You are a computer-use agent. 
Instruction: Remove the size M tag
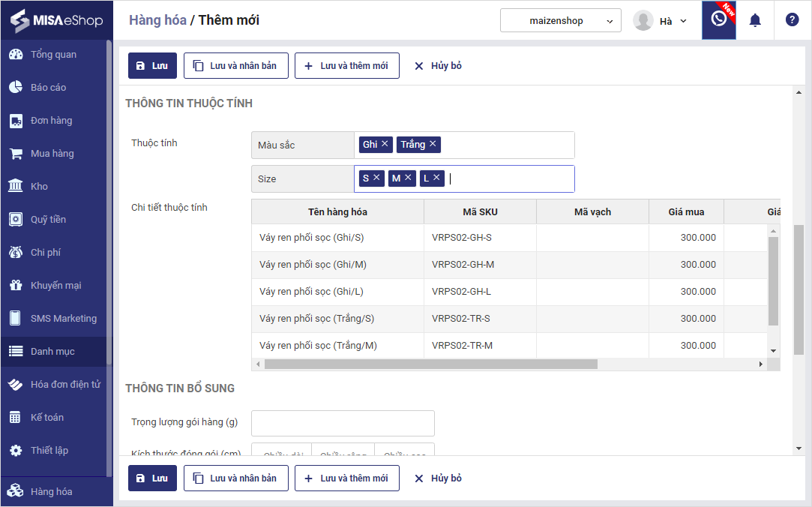tap(408, 178)
